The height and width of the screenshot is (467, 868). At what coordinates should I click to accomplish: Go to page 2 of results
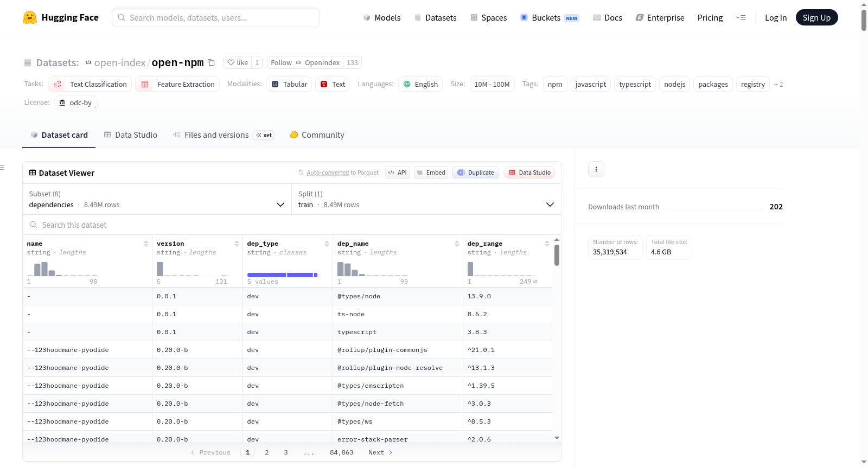point(267,452)
